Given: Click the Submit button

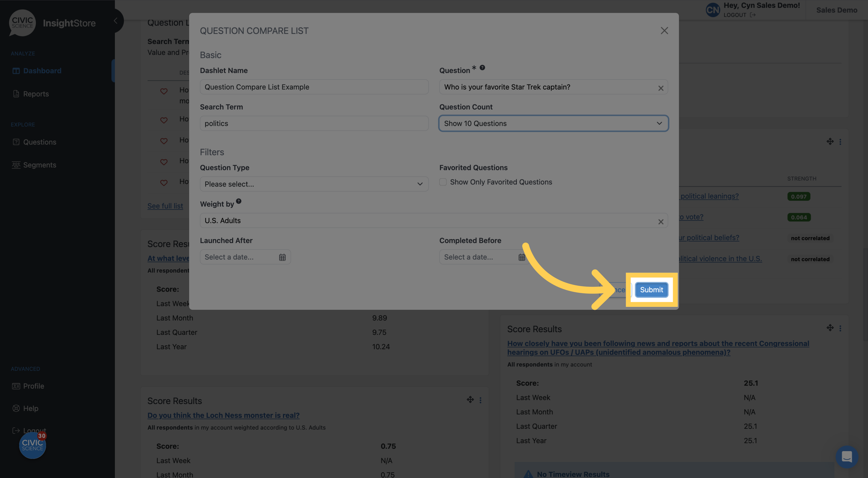Looking at the screenshot, I should coord(651,290).
